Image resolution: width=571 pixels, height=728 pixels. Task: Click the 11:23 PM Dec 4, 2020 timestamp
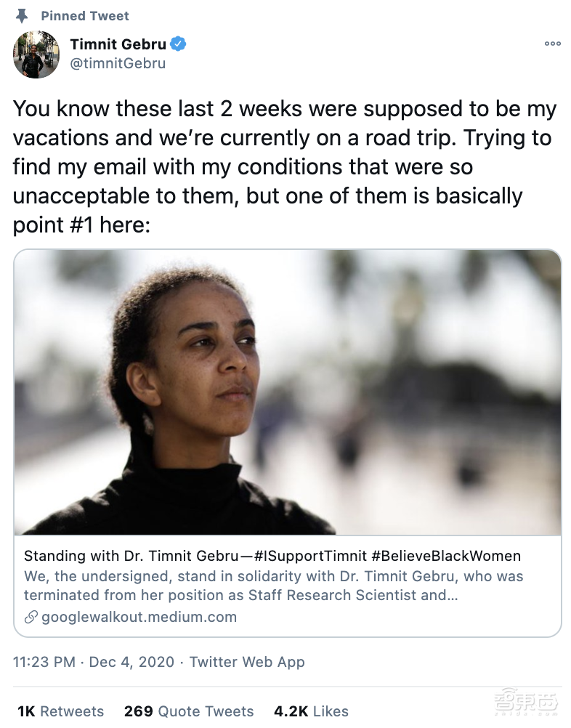click(x=94, y=662)
